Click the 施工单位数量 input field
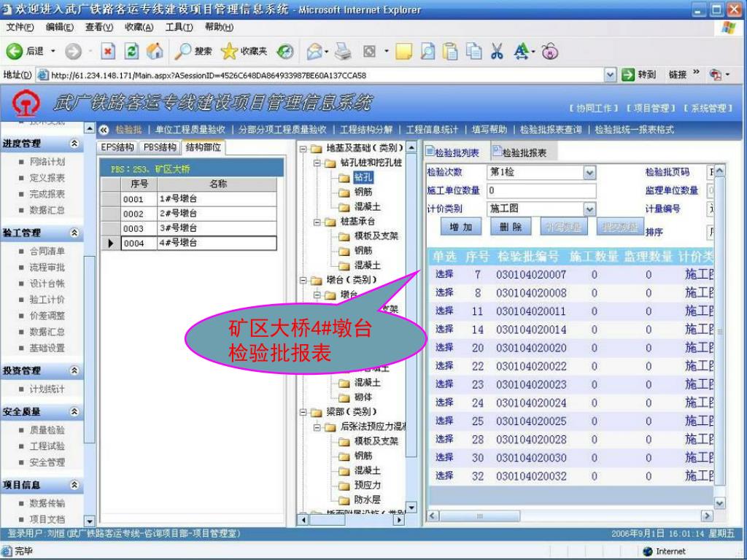747x560 pixels. 541,190
